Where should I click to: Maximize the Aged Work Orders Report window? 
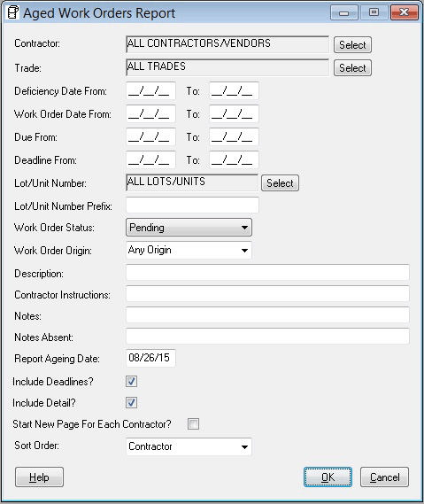point(374,13)
